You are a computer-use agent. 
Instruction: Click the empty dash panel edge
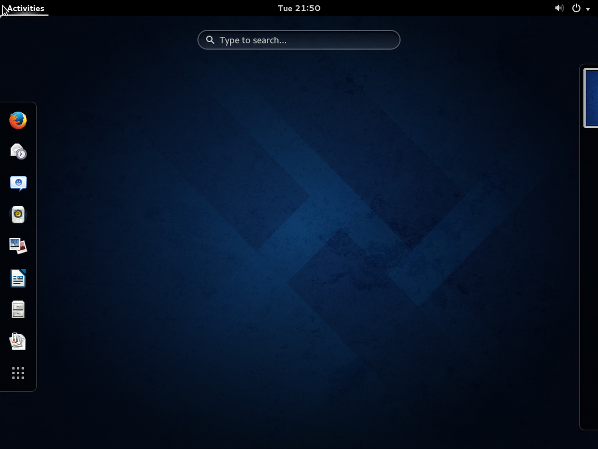[18, 386]
